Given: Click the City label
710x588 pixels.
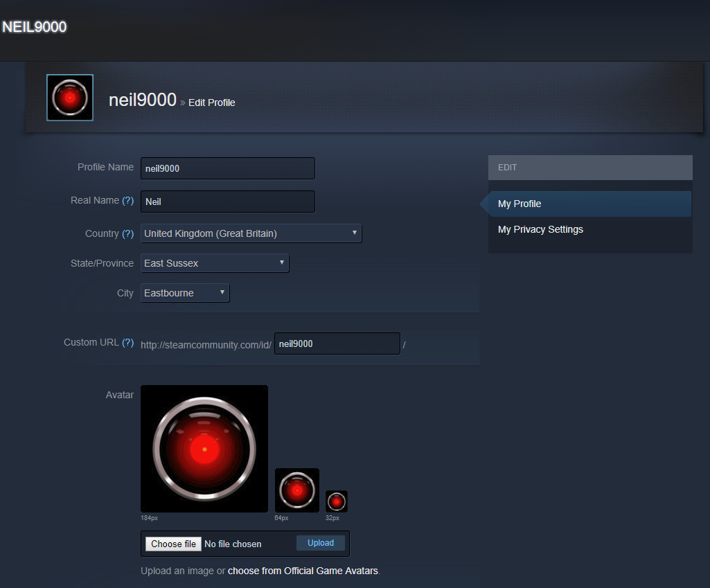Looking at the screenshot, I should coord(125,294).
